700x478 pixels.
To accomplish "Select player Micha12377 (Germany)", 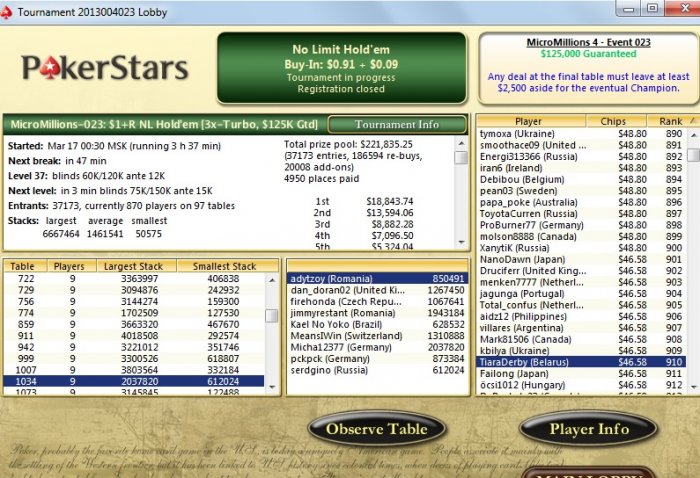I will (x=377, y=347).
